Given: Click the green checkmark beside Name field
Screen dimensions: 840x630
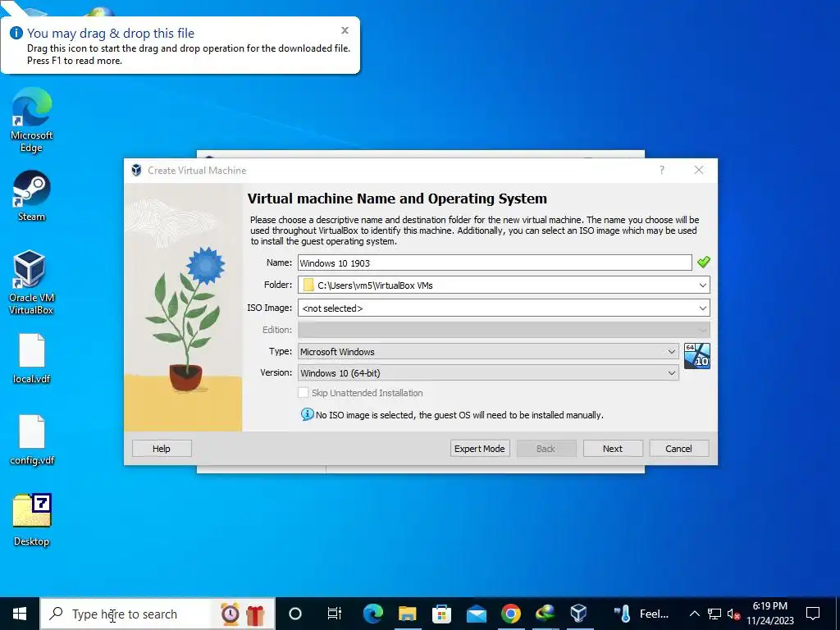Looking at the screenshot, I should 703,262.
